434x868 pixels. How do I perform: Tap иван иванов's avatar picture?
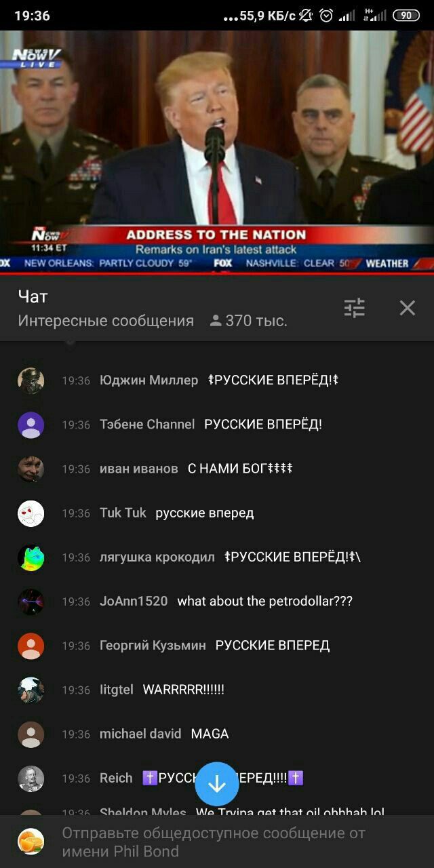coord(31,469)
